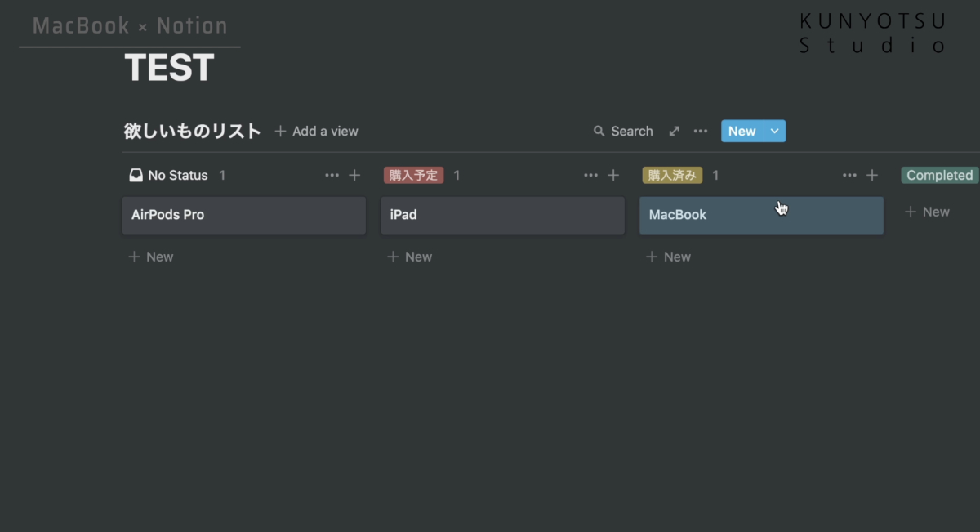Click the No Status column header
This screenshot has height=532, width=980.
point(169,175)
